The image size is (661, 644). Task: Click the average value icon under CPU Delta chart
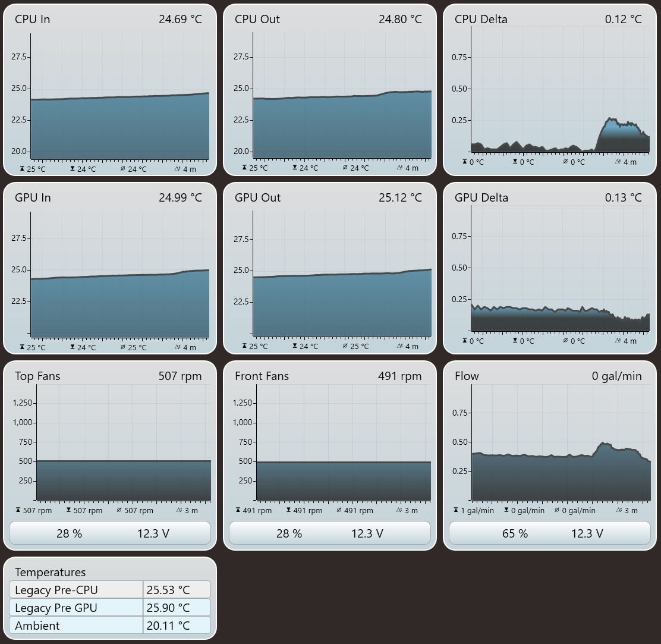click(565, 162)
